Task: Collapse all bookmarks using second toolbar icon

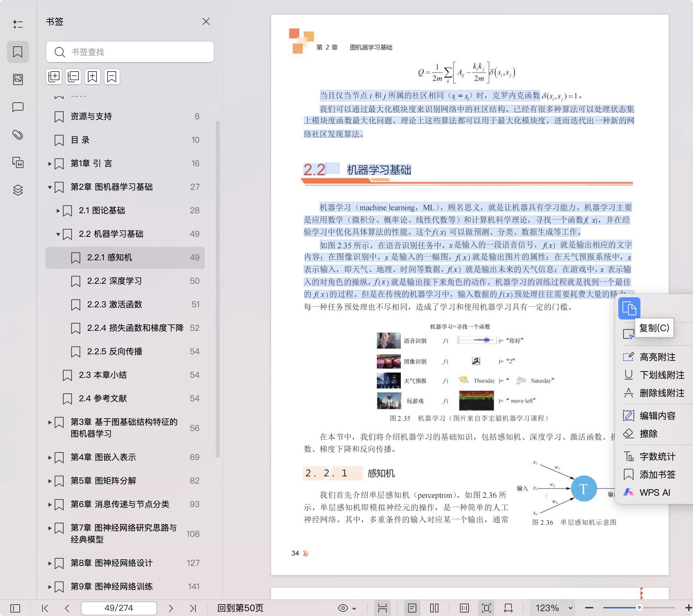Action: [x=73, y=76]
